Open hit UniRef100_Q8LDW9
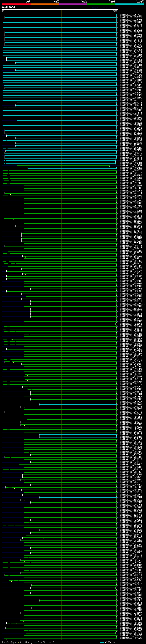 [x=131, y=610]
